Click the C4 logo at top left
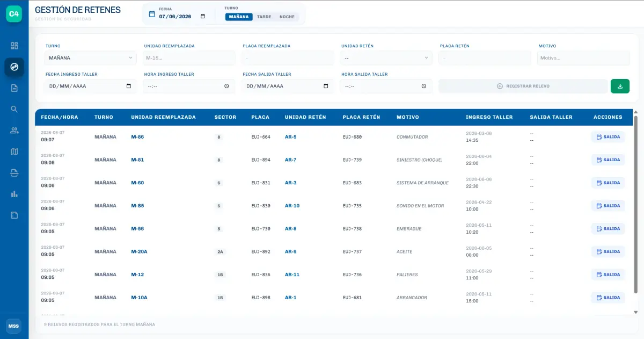644x339 pixels. tap(14, 14)
